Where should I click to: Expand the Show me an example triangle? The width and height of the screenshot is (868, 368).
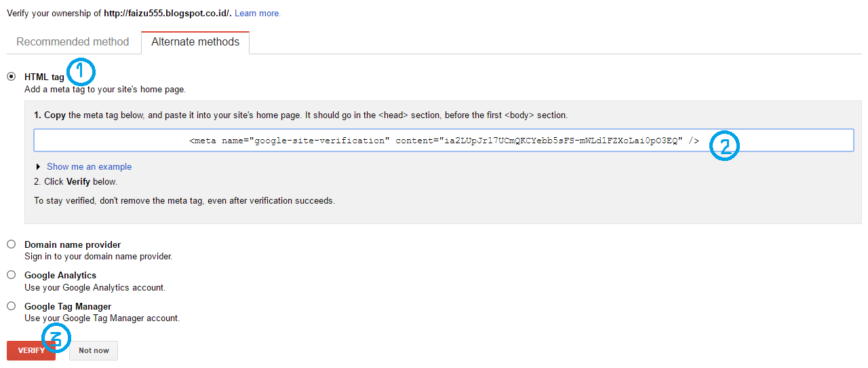click(38, 167)
